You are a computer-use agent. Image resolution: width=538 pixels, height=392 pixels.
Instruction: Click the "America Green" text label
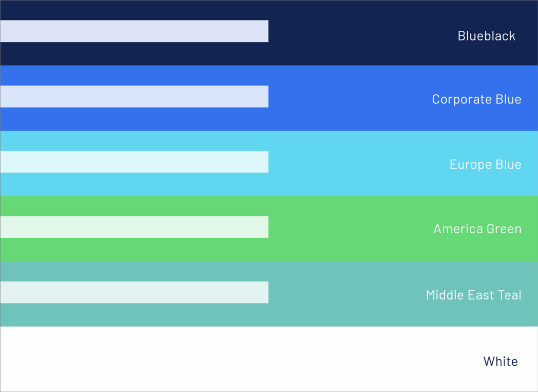point(477,229)
